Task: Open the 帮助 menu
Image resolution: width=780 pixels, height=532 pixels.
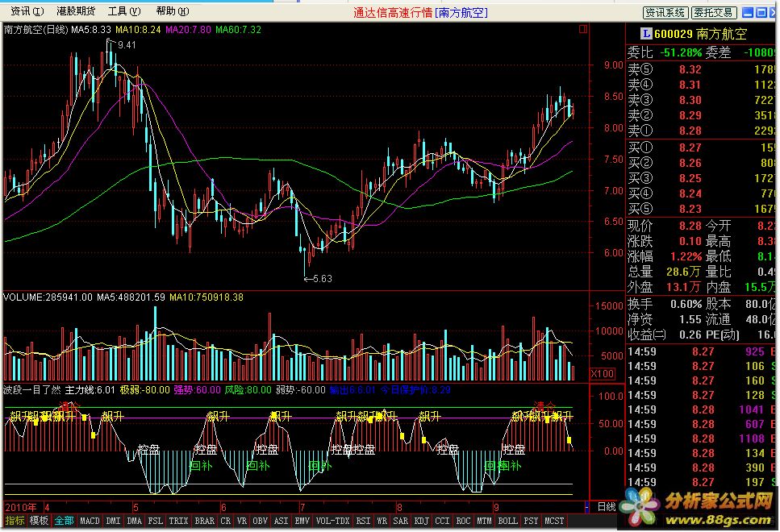Action: click(173, 11)
